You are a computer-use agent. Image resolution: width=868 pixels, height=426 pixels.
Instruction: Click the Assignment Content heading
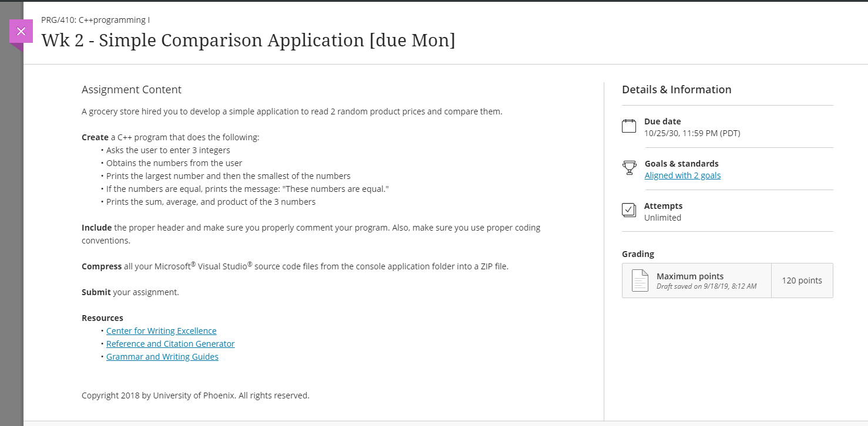(x=132, y=90)
